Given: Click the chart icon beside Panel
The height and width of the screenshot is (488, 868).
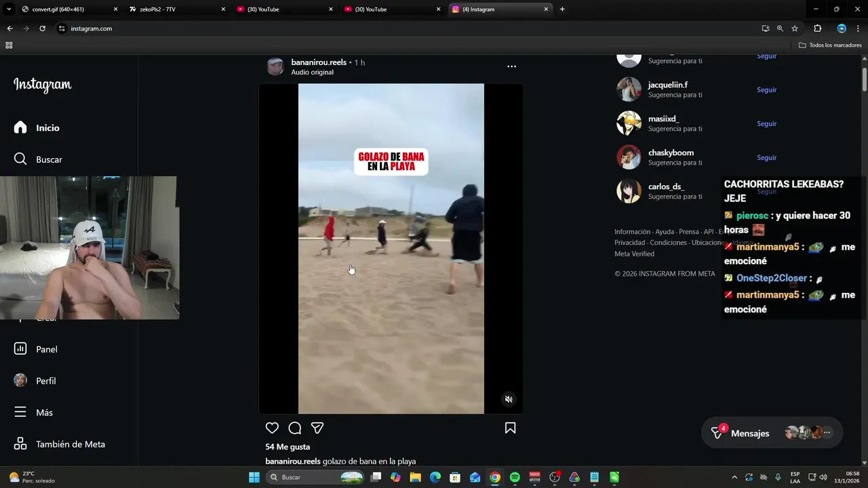Looking at the screenshot, I should [x=20, y=349].
